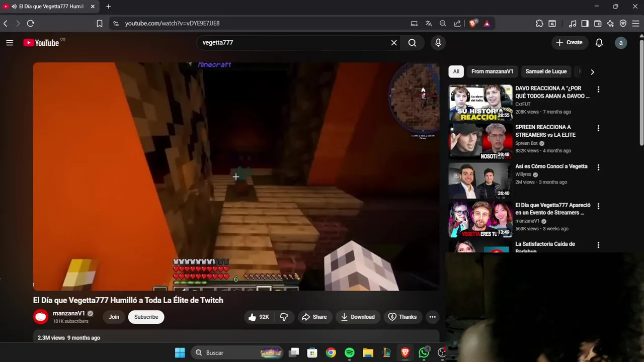Viewport: 644px width, 362px height.
Task: Open the Create upload menu
Action: pyautogui.click(x=569, y=43)
